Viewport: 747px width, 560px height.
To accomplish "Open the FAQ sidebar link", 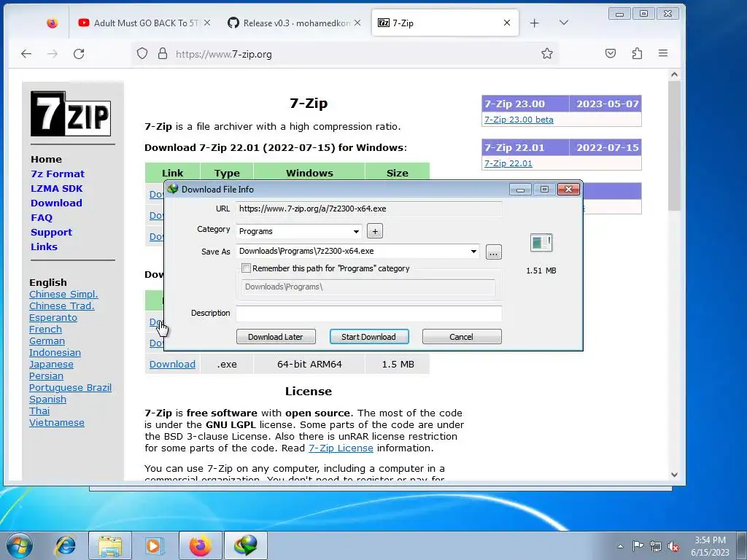I will coord(42,217).
